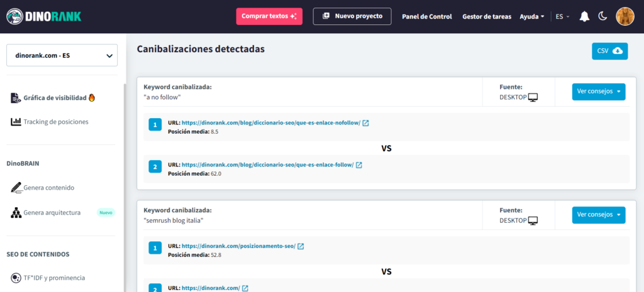
Task: Click badge 1 beside nofollow URL
Action: click(x=155, y=125)
